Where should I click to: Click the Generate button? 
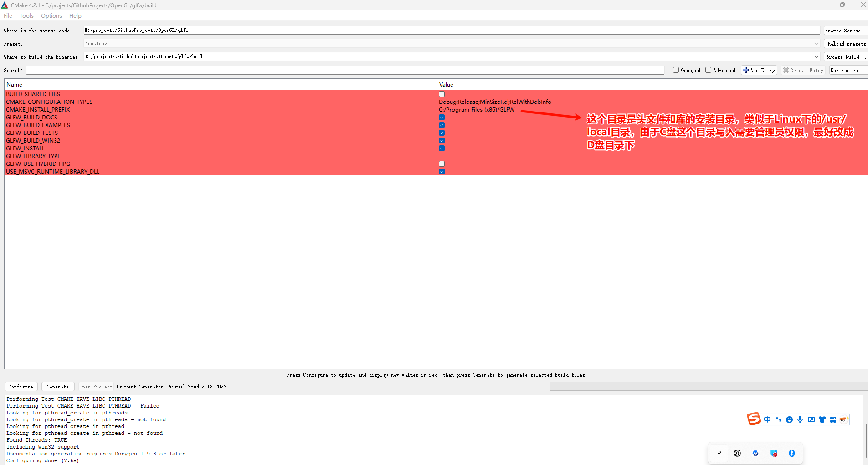click(58, 387)
